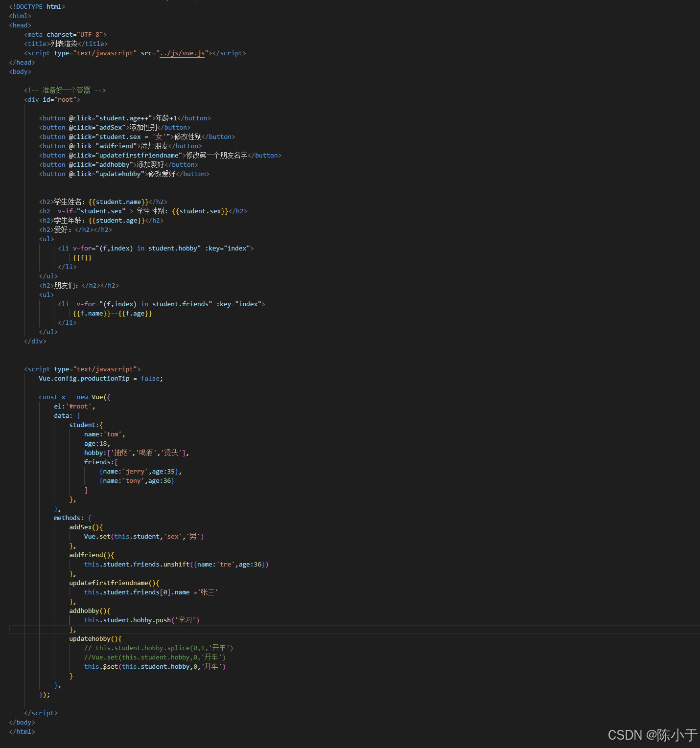
Task: Click the h2 line with v-if="student.sex"
Action: (x=143, y=211)
